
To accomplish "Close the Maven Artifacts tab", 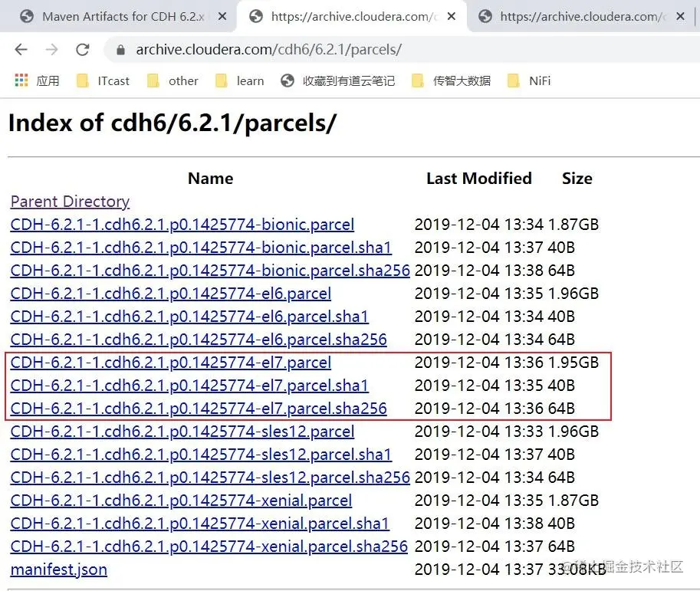I will click(x=222, y=17).
